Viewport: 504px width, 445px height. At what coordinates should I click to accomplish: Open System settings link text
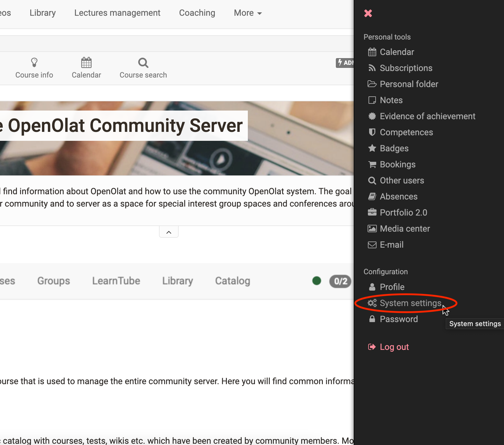pos(410,303)
